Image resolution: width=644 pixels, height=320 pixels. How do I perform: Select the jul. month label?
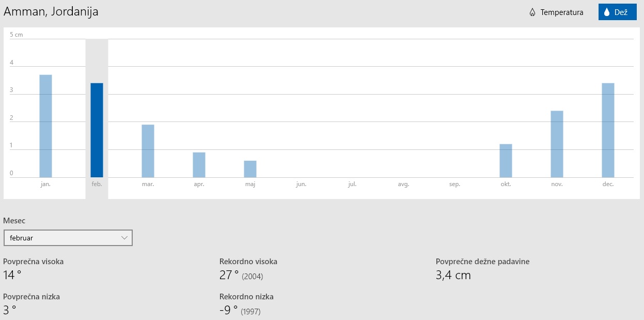[x=352, y=184]
